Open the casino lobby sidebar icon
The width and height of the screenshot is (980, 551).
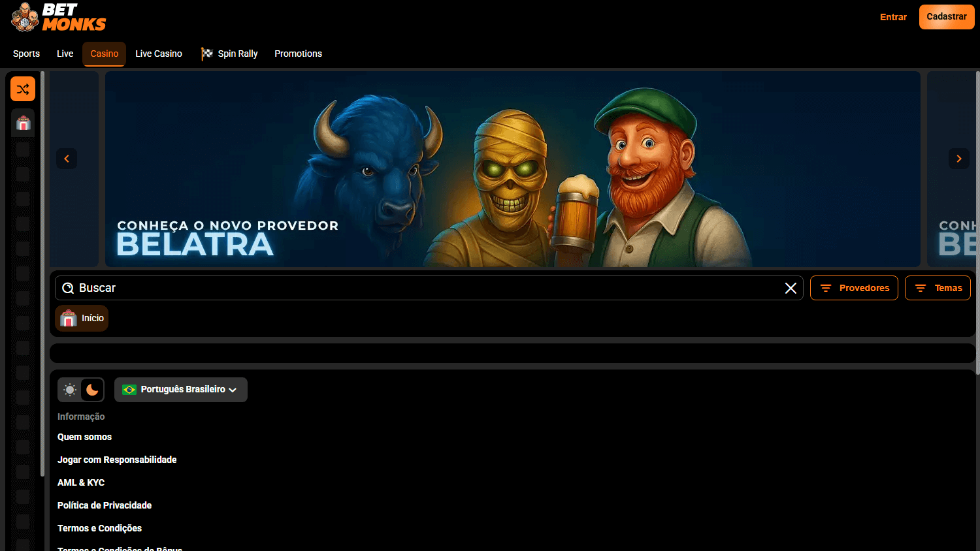click(x=23, y=123)
